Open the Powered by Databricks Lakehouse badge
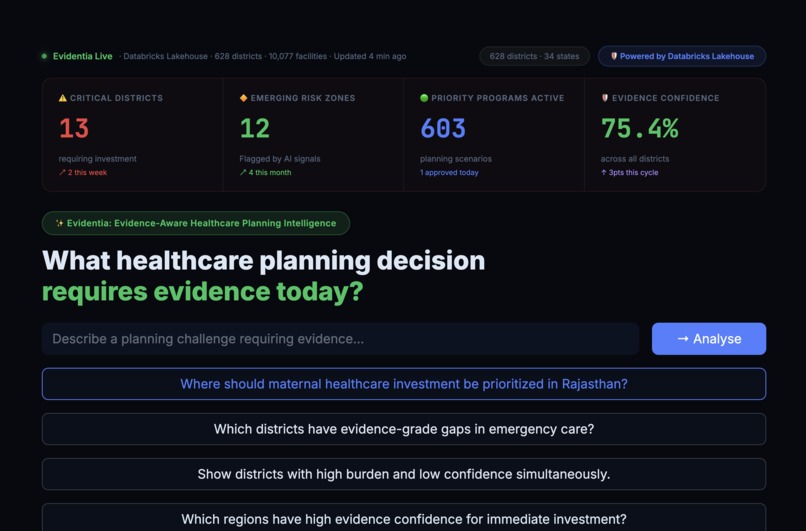This screenshot has width=806, height=531. pos(682,56)
